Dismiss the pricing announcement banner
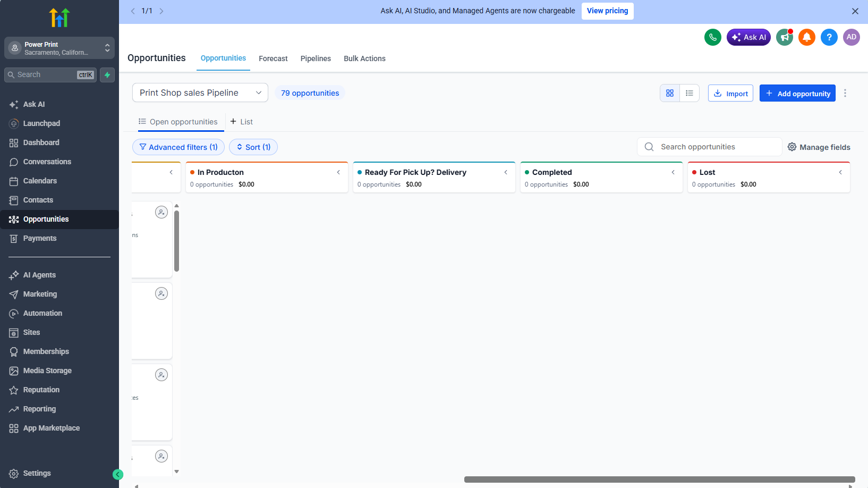 tap(855, 11)
